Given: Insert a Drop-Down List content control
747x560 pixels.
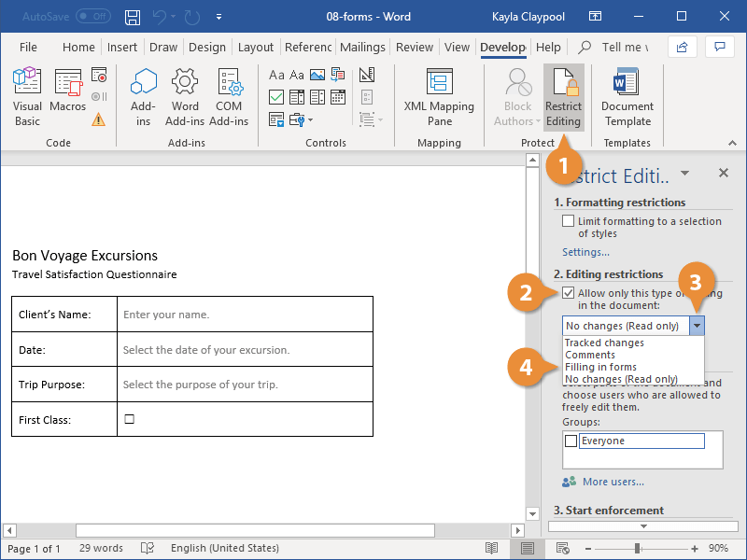Looking at the screenshot, I should coord(317,97).
